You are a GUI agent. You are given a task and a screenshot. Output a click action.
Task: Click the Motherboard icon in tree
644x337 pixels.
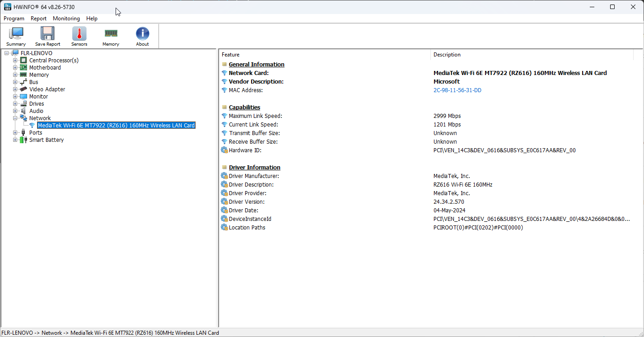pos(23,68)
